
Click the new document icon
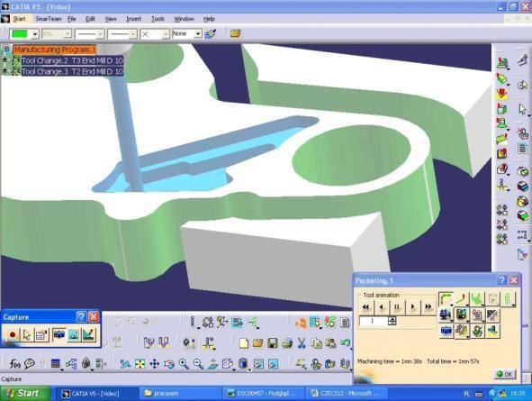click(x=243, y=343)
